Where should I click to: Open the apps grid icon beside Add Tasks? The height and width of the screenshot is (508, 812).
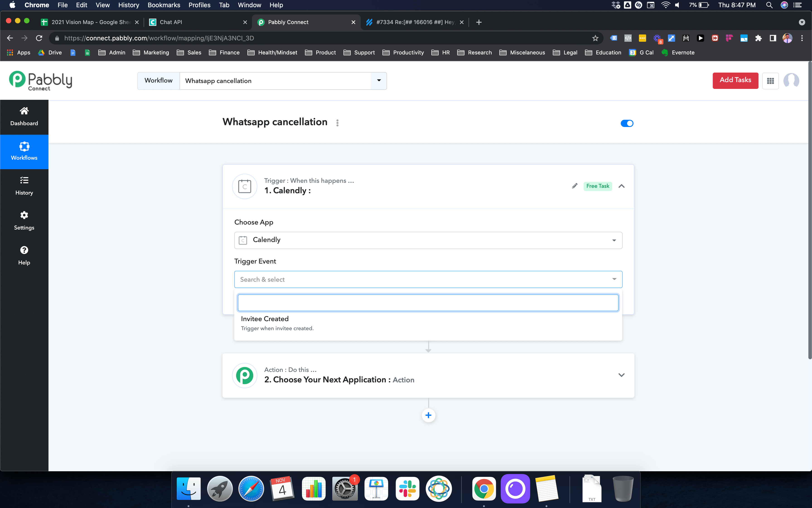point(770,81)
